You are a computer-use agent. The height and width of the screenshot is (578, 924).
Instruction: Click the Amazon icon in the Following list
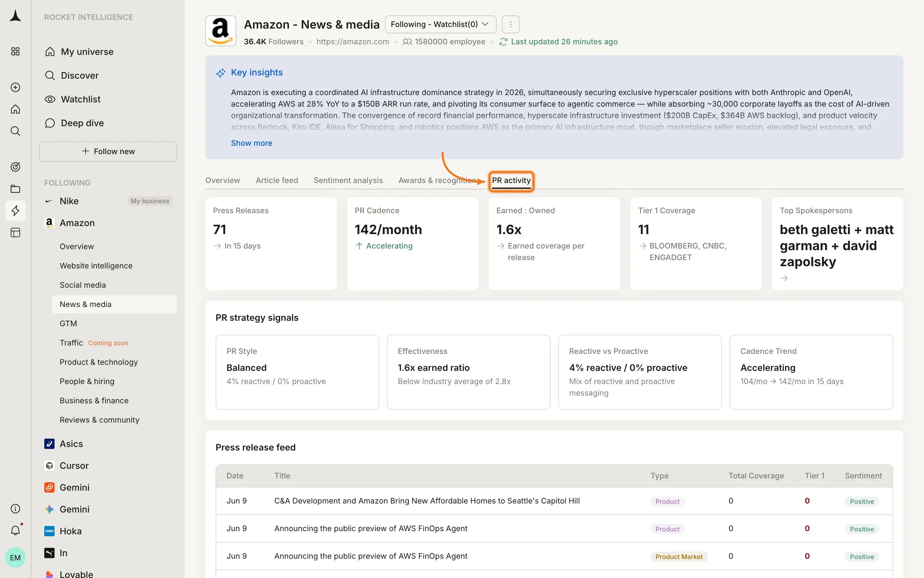[49, 223]
